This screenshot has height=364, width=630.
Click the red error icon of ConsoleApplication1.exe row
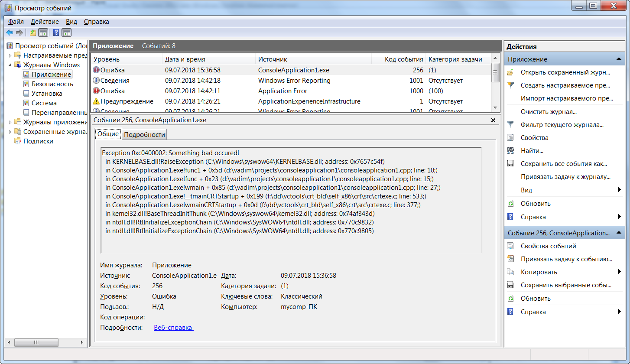pyautogui.click(x=96, y=70)
